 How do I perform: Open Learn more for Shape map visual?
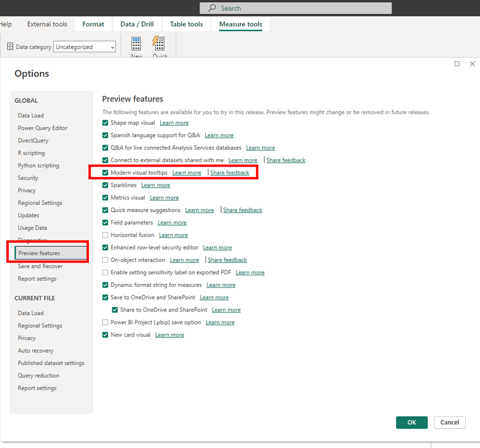click(174, 123)
